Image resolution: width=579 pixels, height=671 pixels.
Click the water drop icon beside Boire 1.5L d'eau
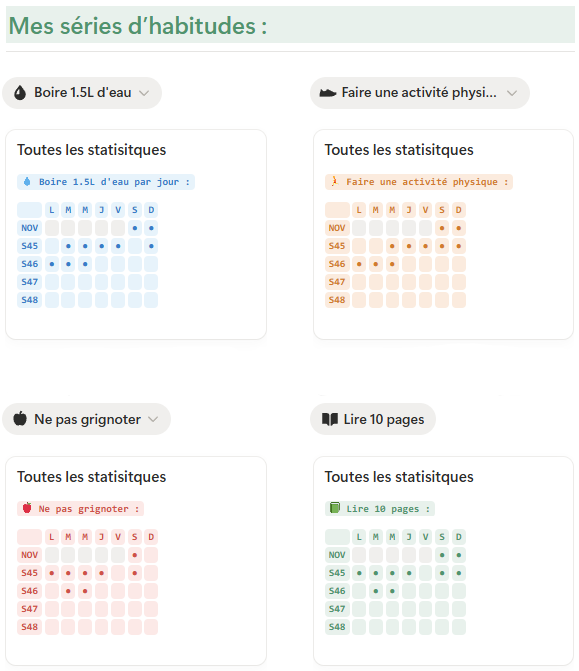coord(20,93)
